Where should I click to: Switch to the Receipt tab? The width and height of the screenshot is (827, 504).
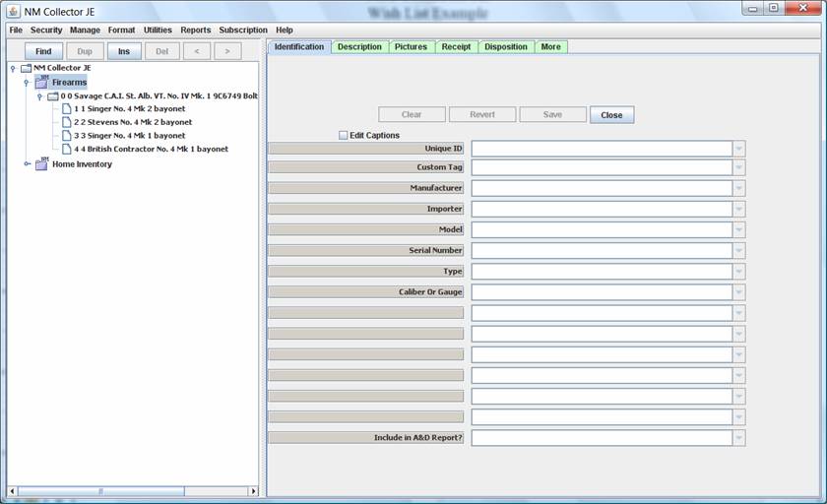click(x=456, y=47)
